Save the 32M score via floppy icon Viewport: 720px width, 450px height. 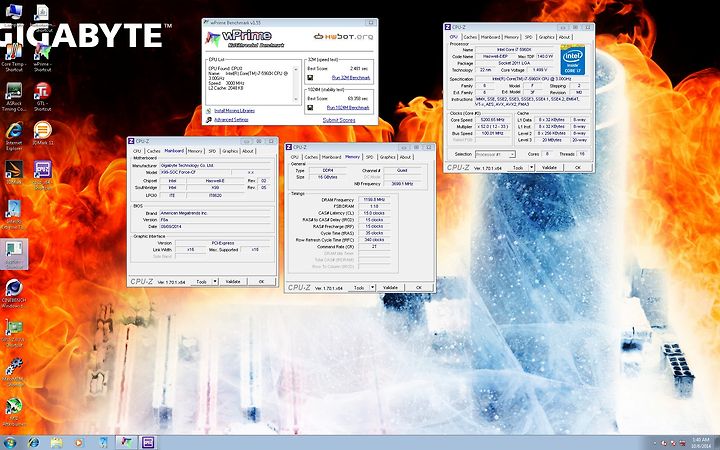(310, 78)
